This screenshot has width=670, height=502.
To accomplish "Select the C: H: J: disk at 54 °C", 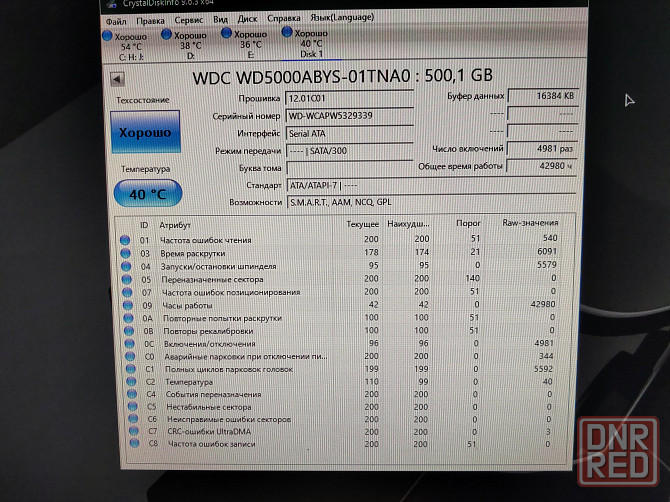I will coord(126,46).
